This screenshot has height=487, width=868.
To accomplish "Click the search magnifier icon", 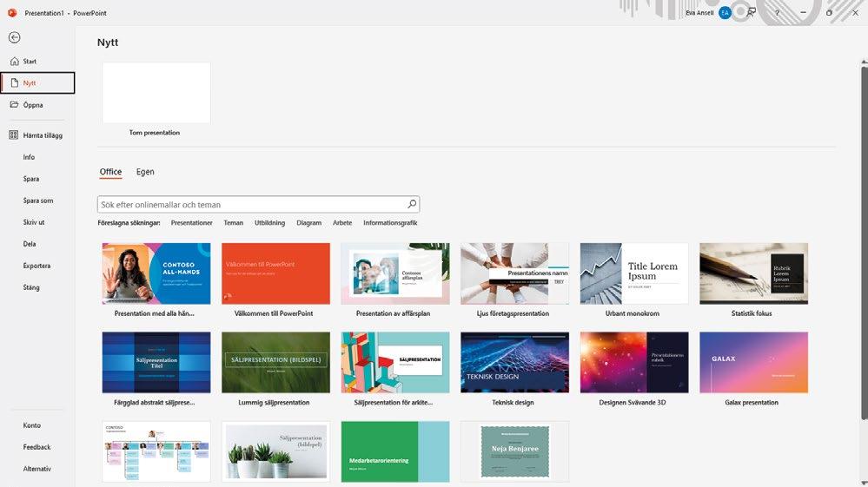I will 412,204.
